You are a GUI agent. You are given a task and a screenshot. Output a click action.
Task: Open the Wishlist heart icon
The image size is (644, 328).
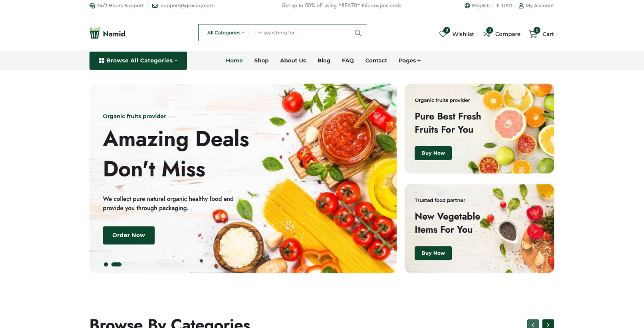pos(443,34)
